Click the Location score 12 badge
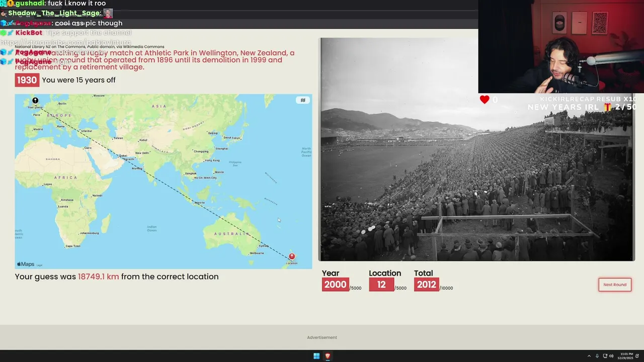Viewport: 644px width, 362px height. 381,285
